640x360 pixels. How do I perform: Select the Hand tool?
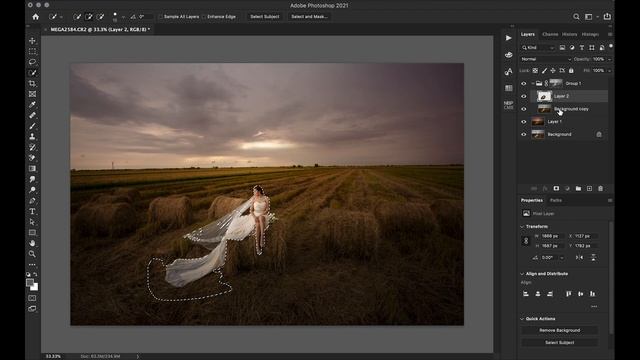pyautogui.click(x=32, y=243)
